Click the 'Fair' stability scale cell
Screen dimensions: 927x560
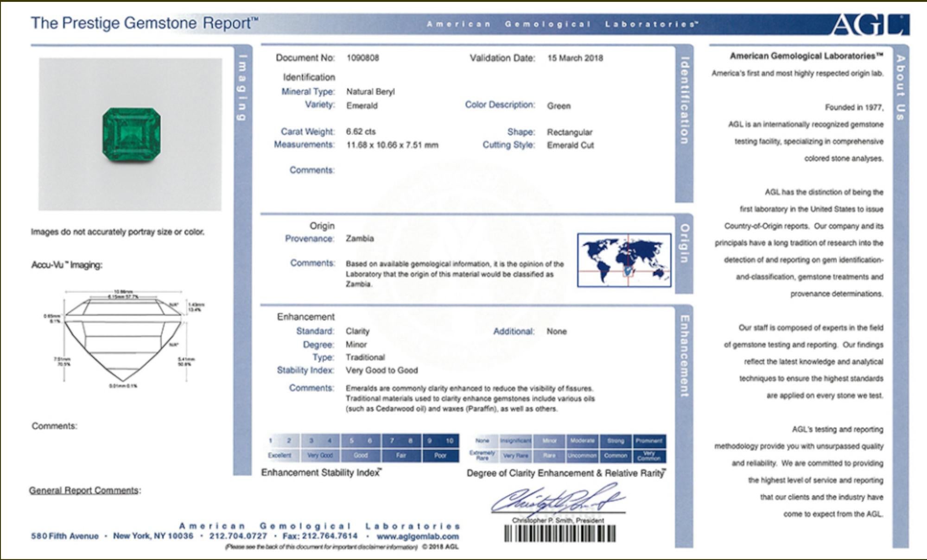point(401,455)
